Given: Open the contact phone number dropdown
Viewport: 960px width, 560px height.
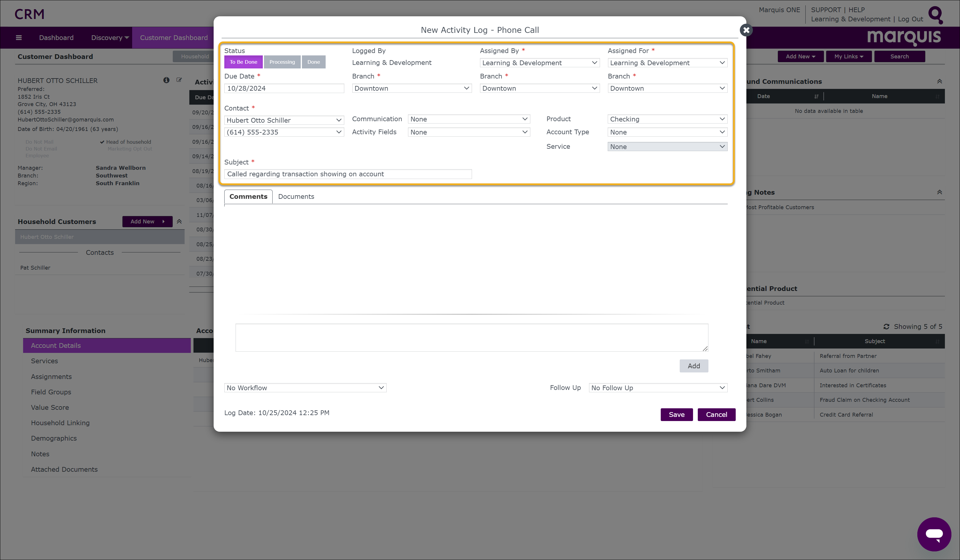Looking at the screenshot, I should tap(284, 132).
